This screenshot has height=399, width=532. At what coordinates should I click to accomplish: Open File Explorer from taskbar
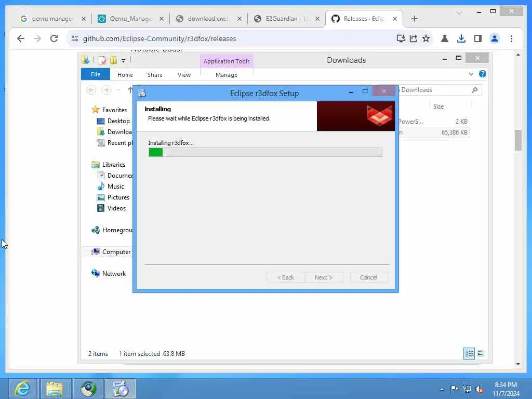click(55, 389)
